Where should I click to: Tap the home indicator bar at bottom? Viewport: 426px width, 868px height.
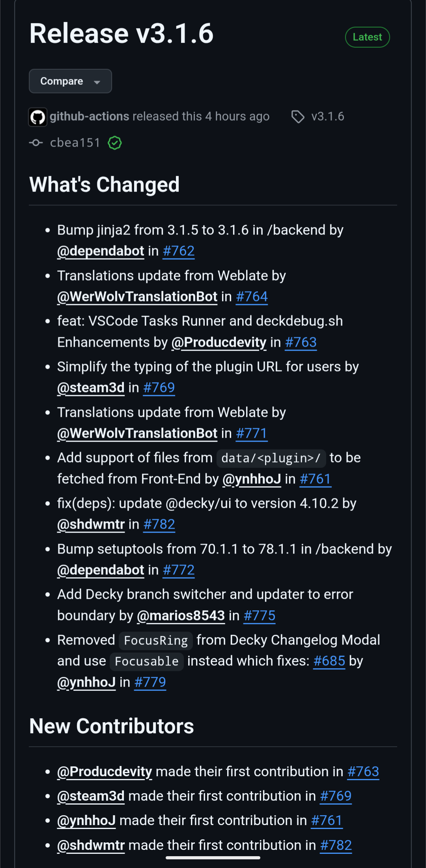(213, 858)
